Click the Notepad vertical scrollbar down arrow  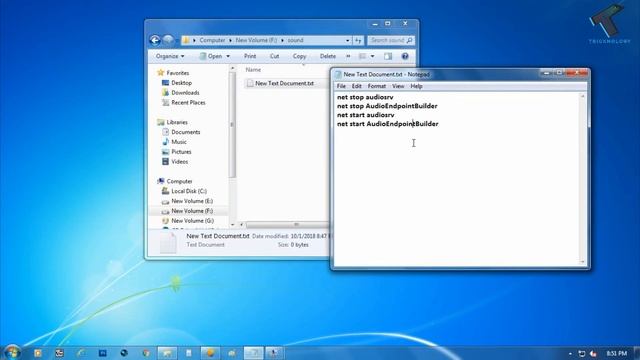click(x=582, y=262)
